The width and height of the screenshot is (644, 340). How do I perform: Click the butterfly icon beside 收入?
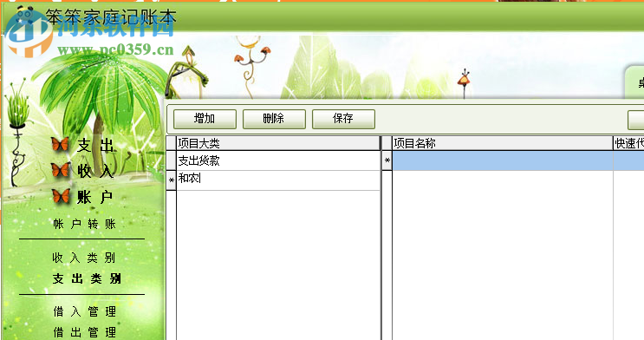(x=60, y=170)
